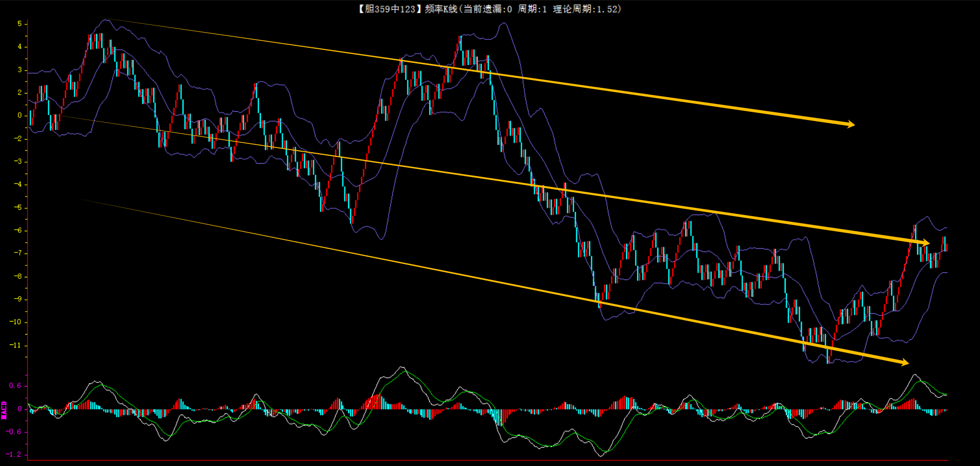Click the 当前遗漏:0 text in title
Viewport: 980px width, 466px height.
(x=487, y=9)
